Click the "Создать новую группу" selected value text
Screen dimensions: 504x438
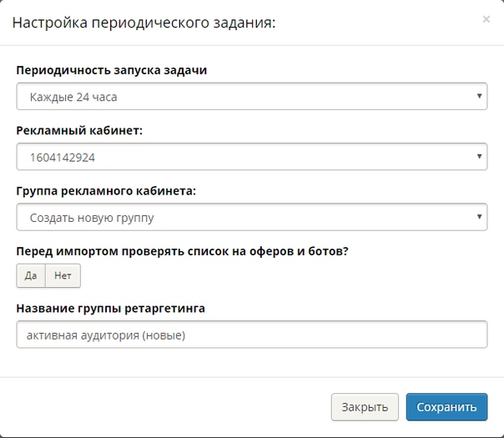point(92,219)
